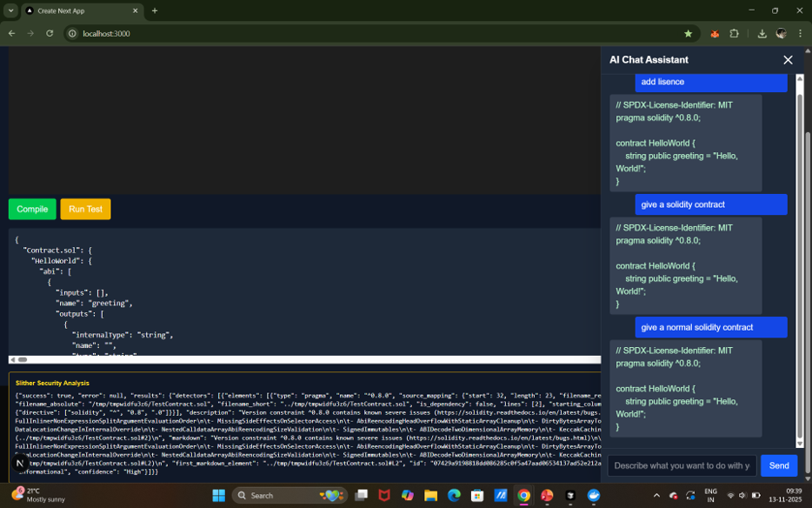This screenshot has height=508, width=812.
Task: Open the weather widget showing 21°C
Action: tap(39, 495)
